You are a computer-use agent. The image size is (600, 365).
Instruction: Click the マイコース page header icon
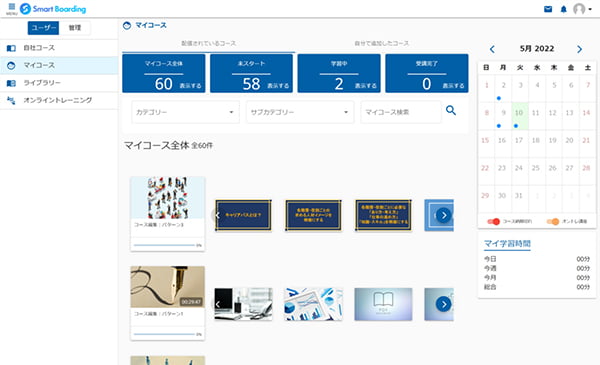click(127, 26)
